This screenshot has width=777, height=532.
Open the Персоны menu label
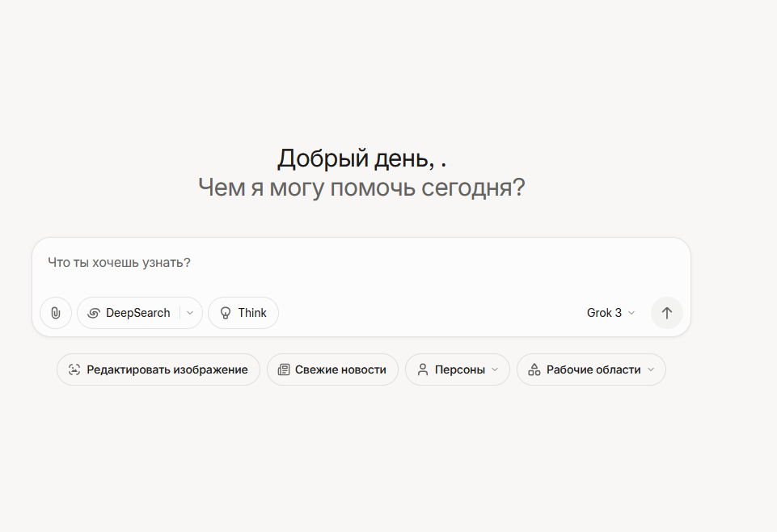pyautogui.click(x=460, y=369)
